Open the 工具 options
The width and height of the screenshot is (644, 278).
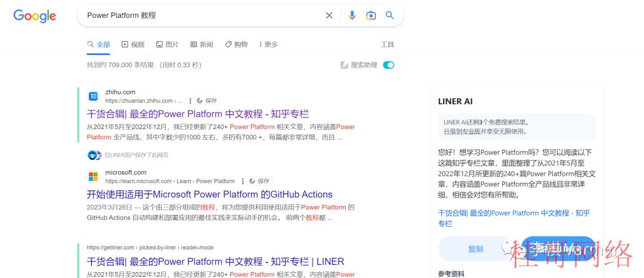pyautogui.click(x=388, y=44)
